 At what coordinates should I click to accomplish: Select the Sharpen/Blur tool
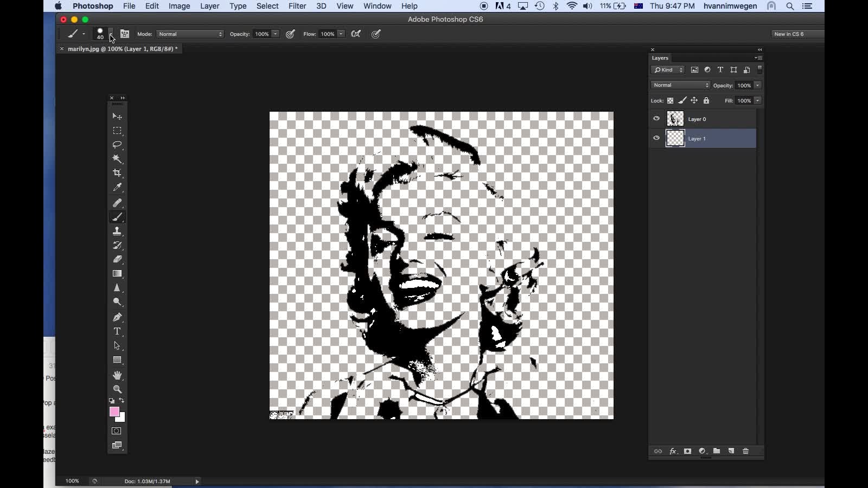[117, 288]
